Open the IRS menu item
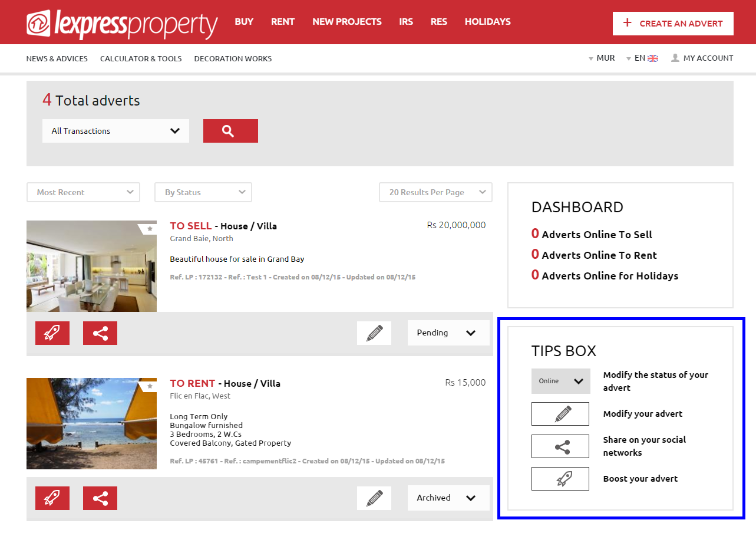Viewport: 756px width, 533px height. tap(406, 22)
